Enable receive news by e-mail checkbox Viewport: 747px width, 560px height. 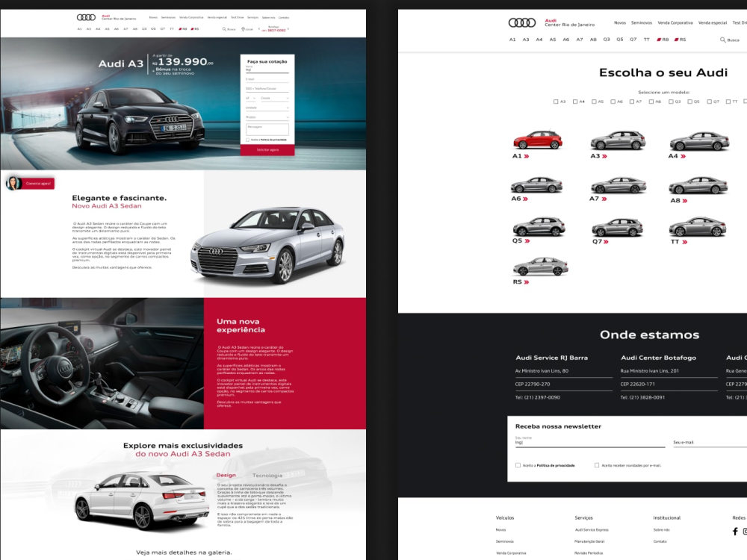coord(597,465)
